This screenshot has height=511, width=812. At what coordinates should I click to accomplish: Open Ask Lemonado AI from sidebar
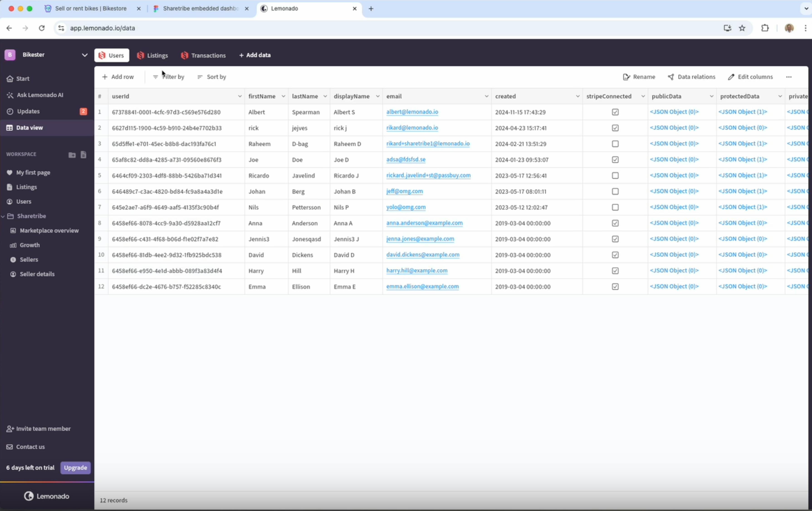(40, 95)
